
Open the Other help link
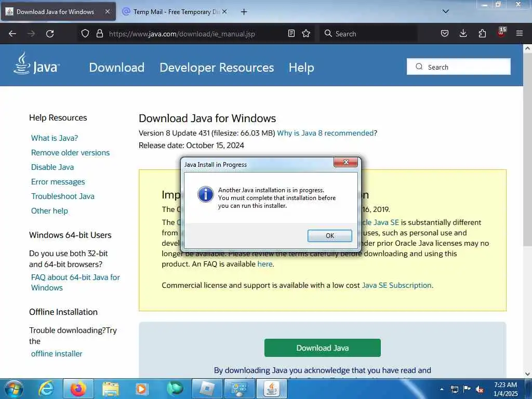point(49,211)
